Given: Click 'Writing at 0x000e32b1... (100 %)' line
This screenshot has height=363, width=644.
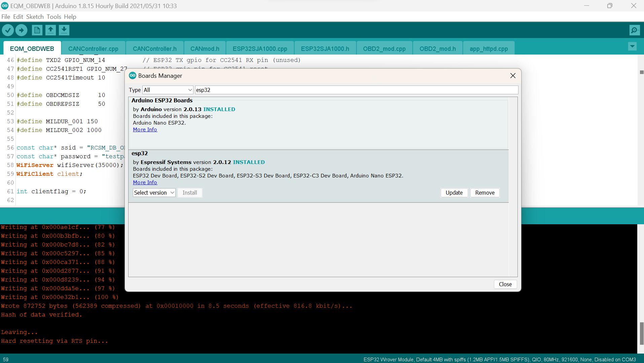Looking at the screenshot, I should coord(60,297).
